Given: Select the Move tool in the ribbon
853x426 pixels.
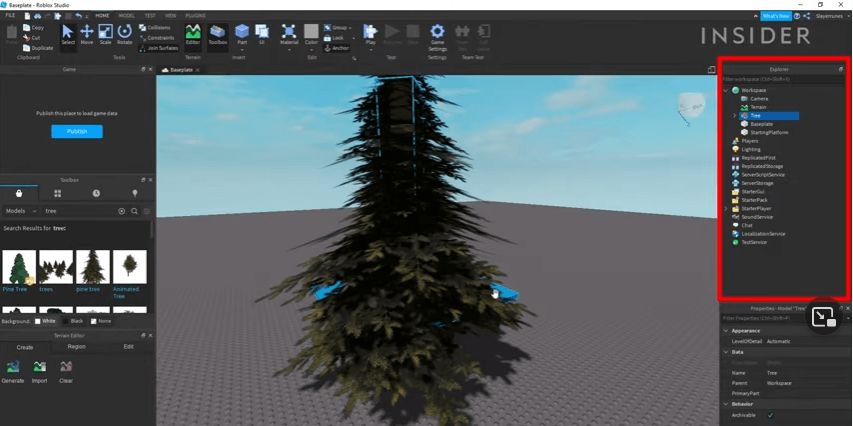Looking at the screenshot, I should [87, 35].
